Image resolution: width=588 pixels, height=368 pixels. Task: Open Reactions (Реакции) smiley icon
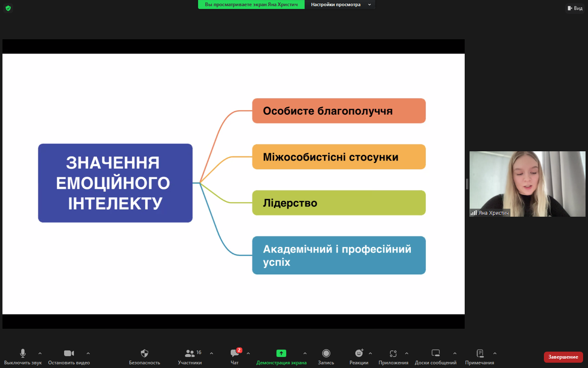[359, 353]
